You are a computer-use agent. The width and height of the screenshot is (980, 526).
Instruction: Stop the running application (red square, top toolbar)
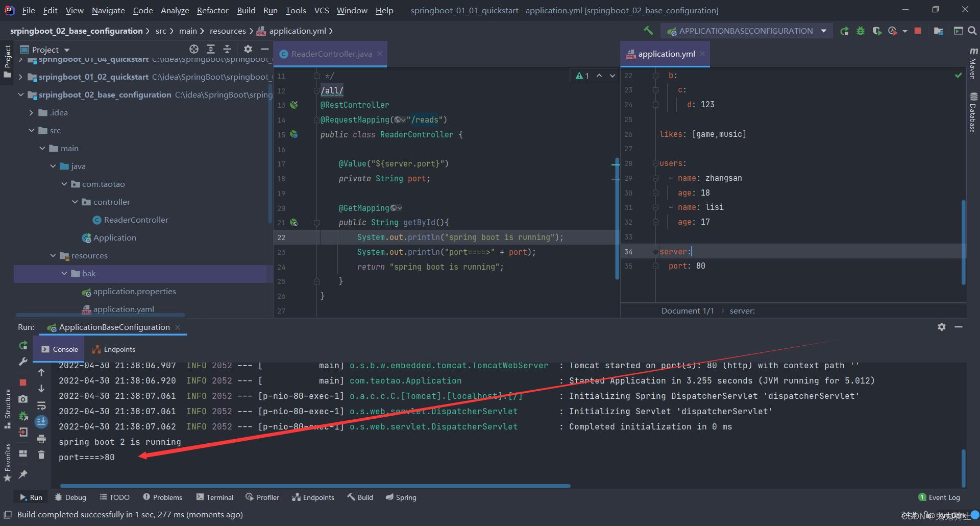pos(918,31)
